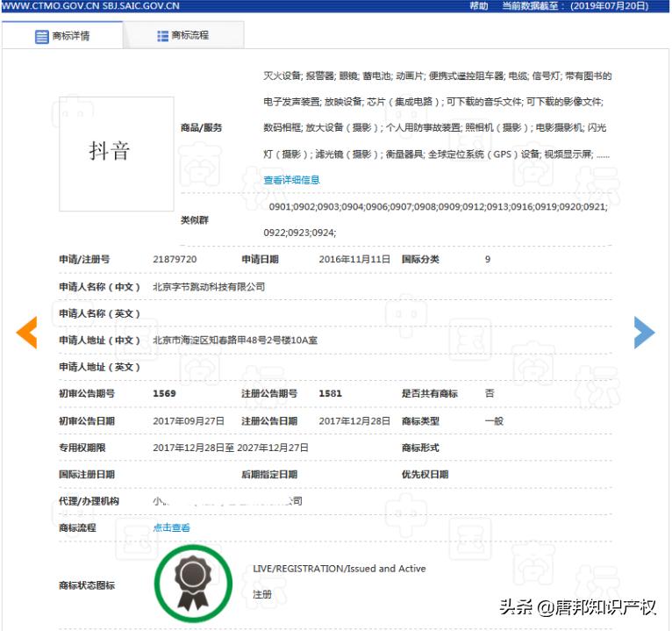This screenshot has width=672, height=631.
Task: Select application number 21879720
Action: pyautogui.click(x=175, y=260)
